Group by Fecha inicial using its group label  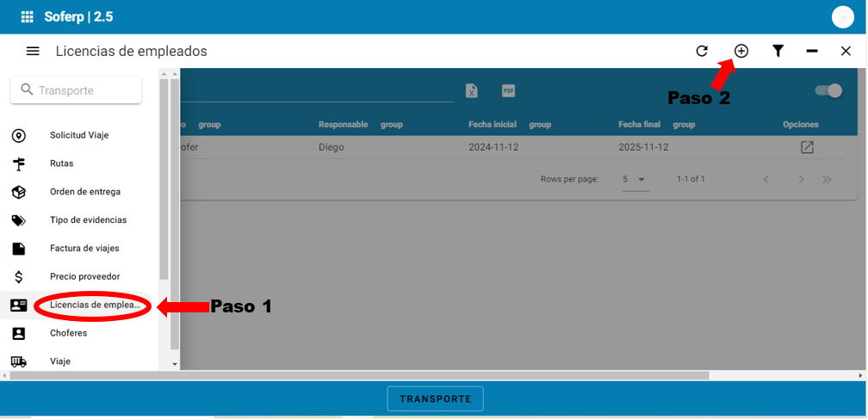click(x=540, y=125)
